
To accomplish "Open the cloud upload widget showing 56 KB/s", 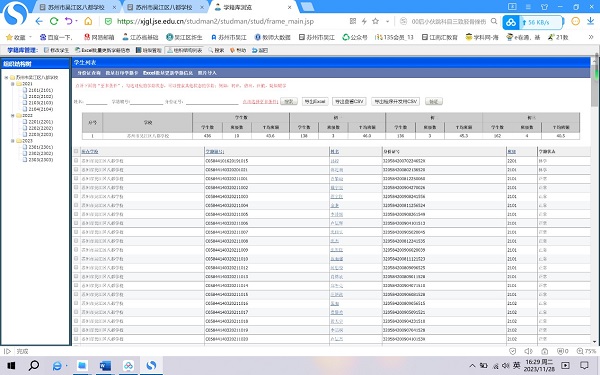I will click(x=533, y=22).
